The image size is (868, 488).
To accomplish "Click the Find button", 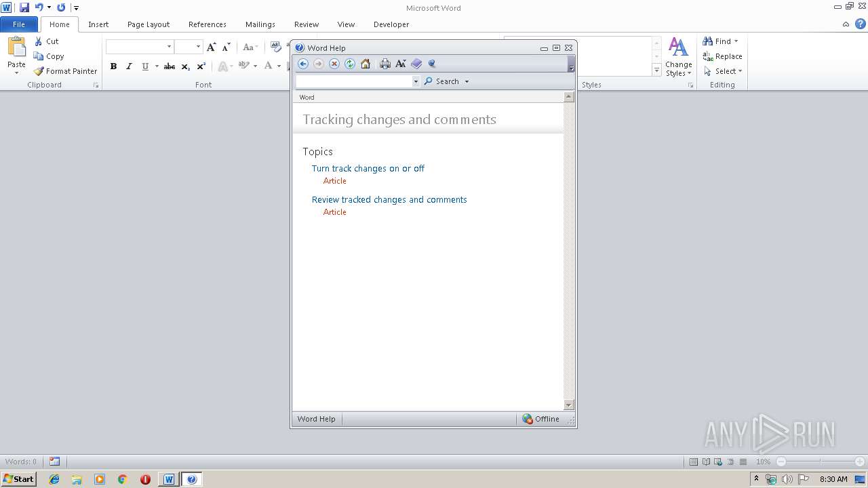I will click(x=717, y=41).
